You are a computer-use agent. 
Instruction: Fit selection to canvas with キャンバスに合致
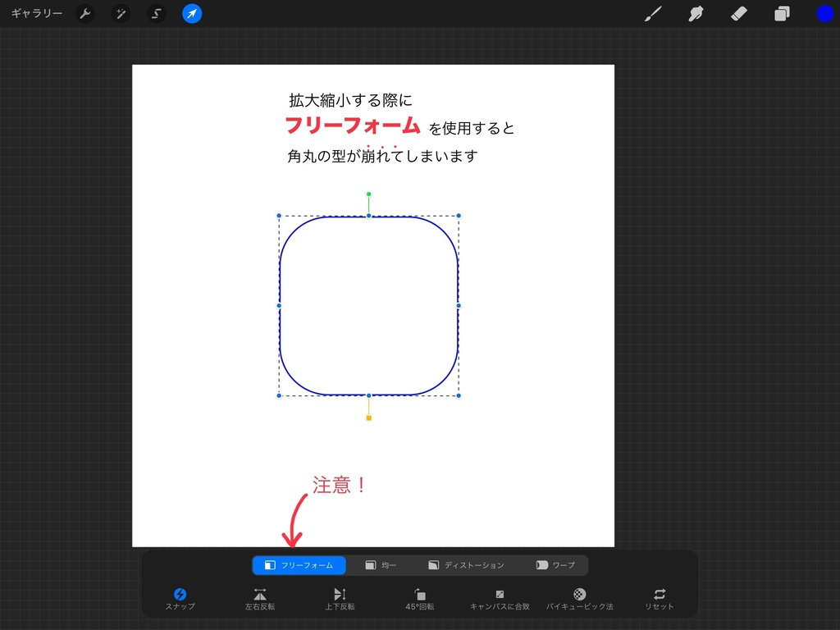pos(500,598)
